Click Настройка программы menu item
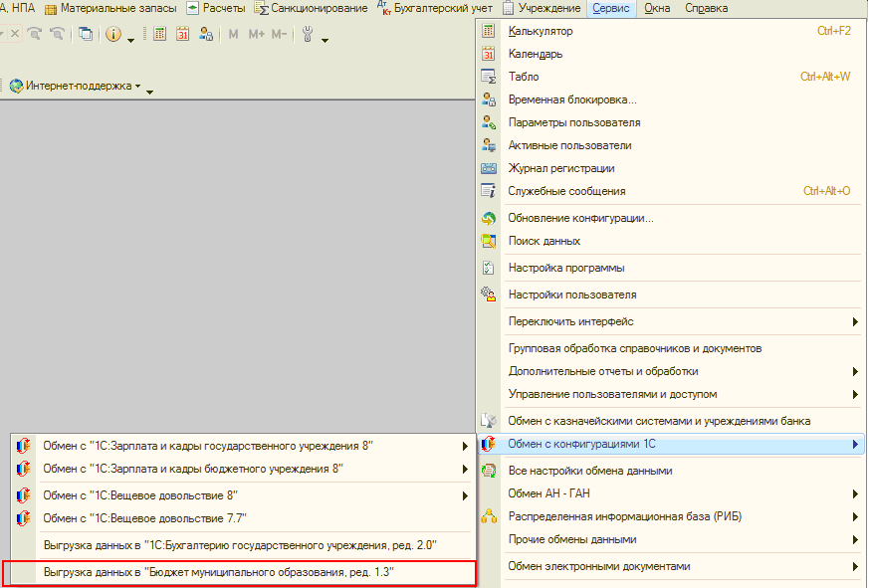This screenshot has width=869, height=588. click(566, 268)
